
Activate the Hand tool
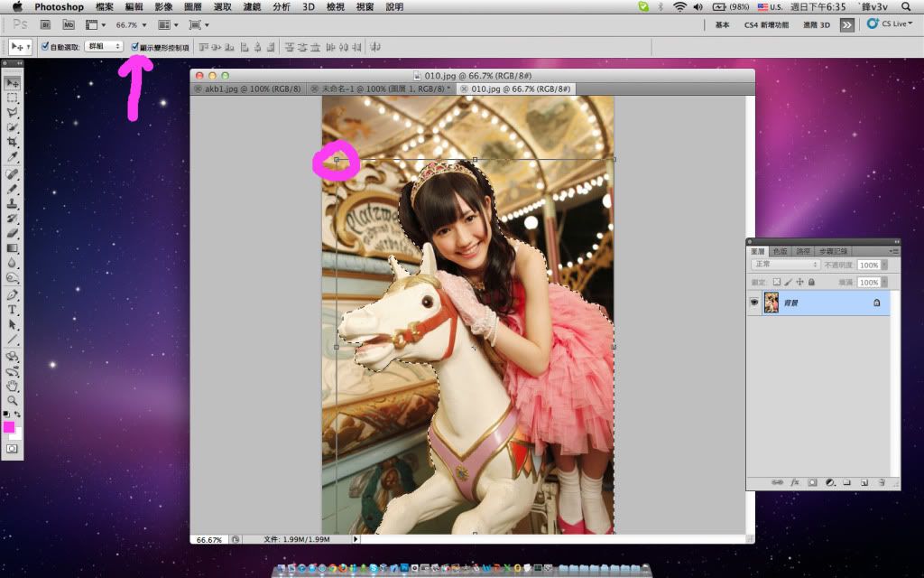[x=13, y=386]
